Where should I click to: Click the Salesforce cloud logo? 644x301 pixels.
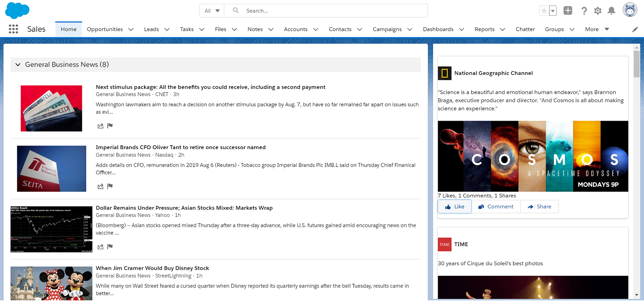tap(17, 10)
